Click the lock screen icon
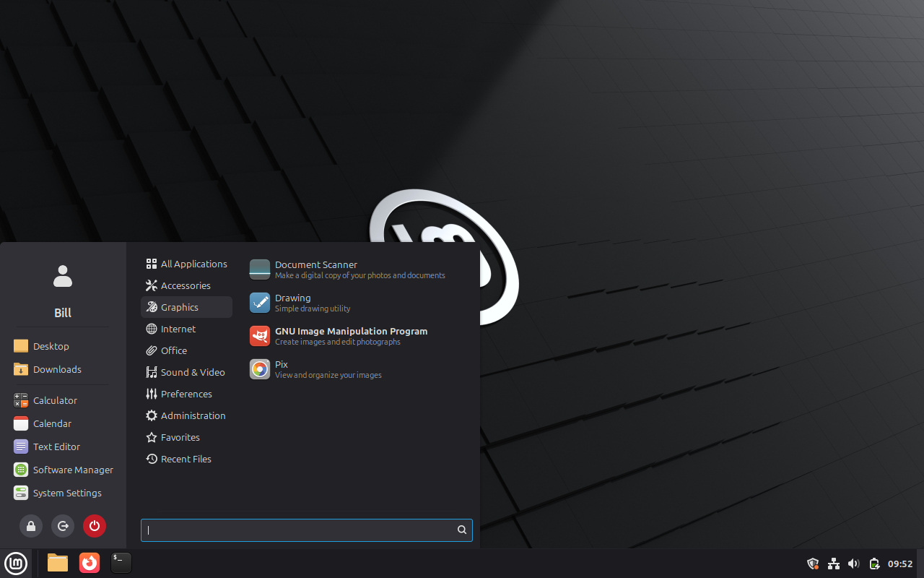The image size is (924, 578). [x=31, y=526]
